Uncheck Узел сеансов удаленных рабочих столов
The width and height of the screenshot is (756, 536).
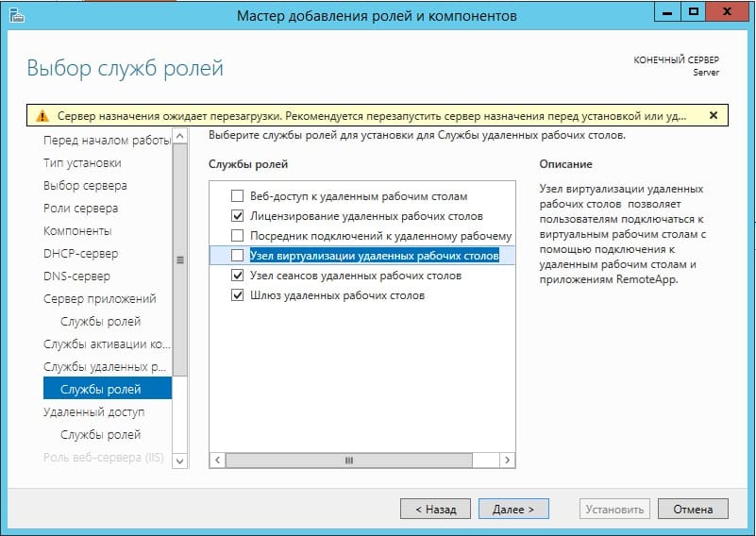tap(237, 276)
